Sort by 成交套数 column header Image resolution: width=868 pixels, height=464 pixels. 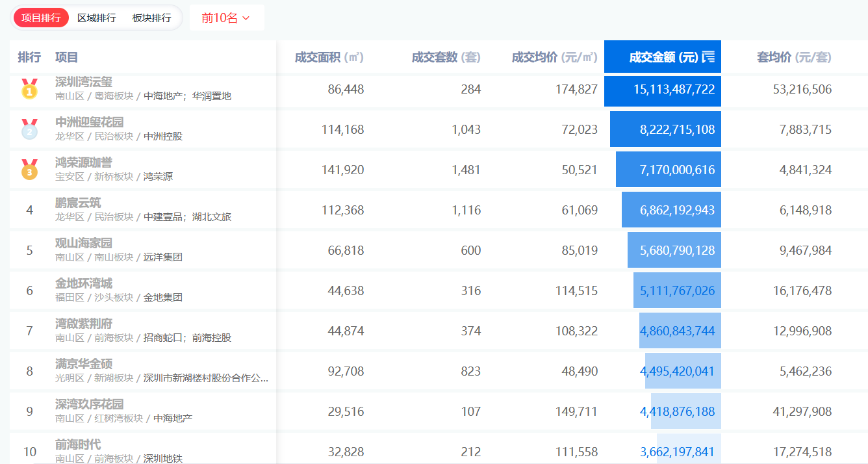pos(446,57)
